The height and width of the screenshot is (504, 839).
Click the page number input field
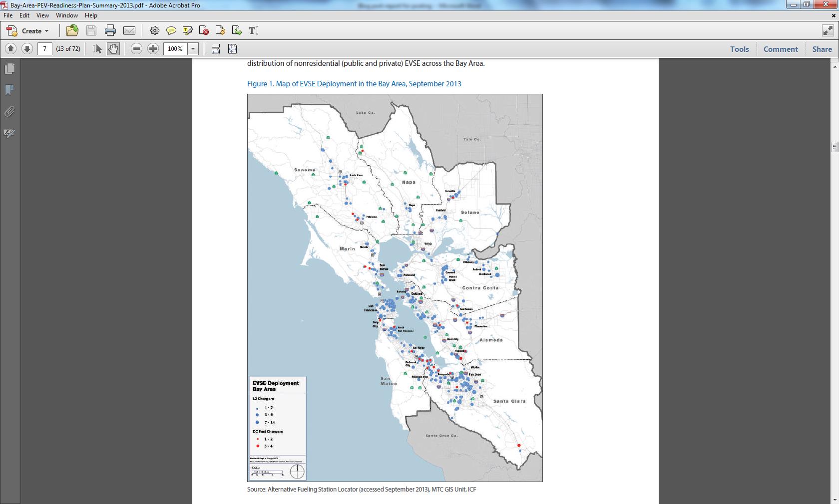[45, 49]
